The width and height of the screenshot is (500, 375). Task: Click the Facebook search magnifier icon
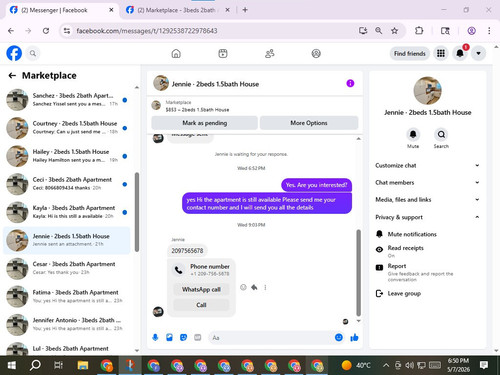coord(33,53)
